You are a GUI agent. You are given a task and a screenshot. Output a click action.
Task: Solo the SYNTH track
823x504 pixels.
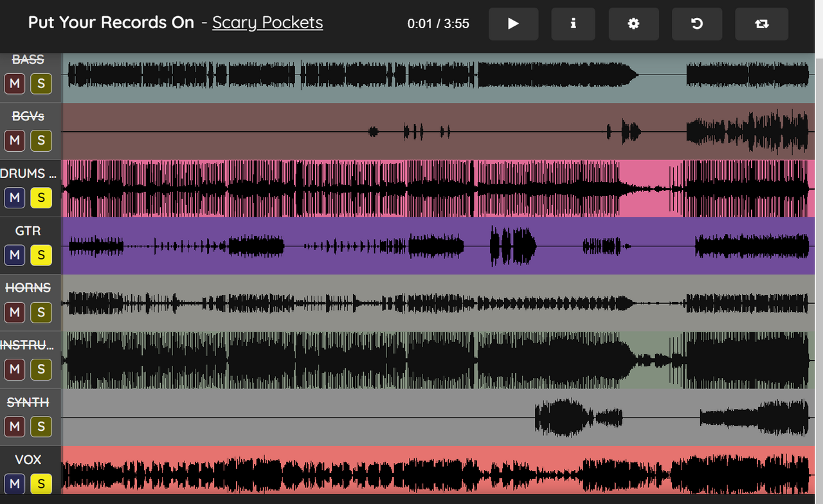41,426
